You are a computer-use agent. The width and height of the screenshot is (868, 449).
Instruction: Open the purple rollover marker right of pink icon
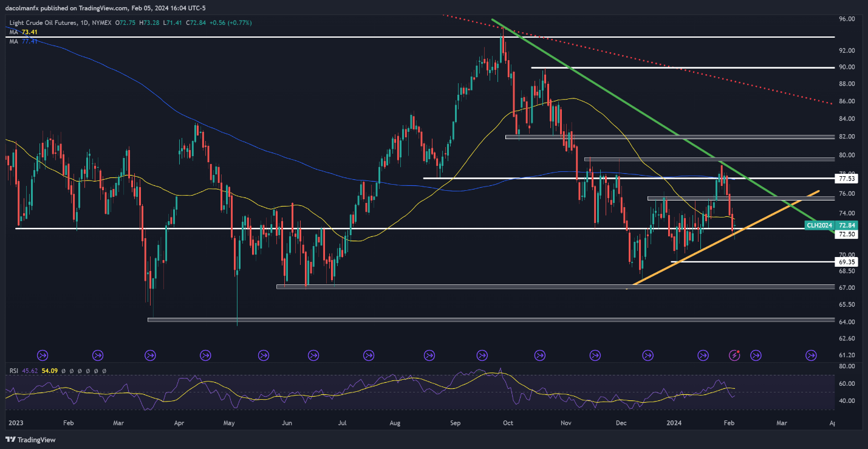(x=756, y=354)
